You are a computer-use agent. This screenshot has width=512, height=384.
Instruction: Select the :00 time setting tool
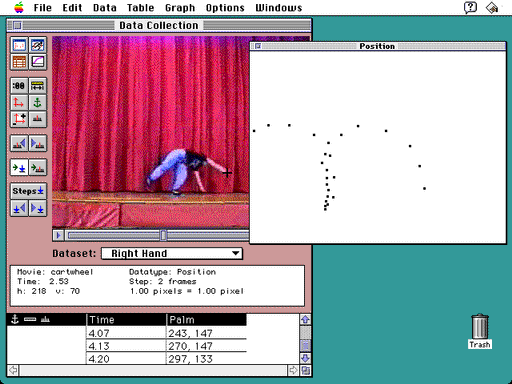19,86
